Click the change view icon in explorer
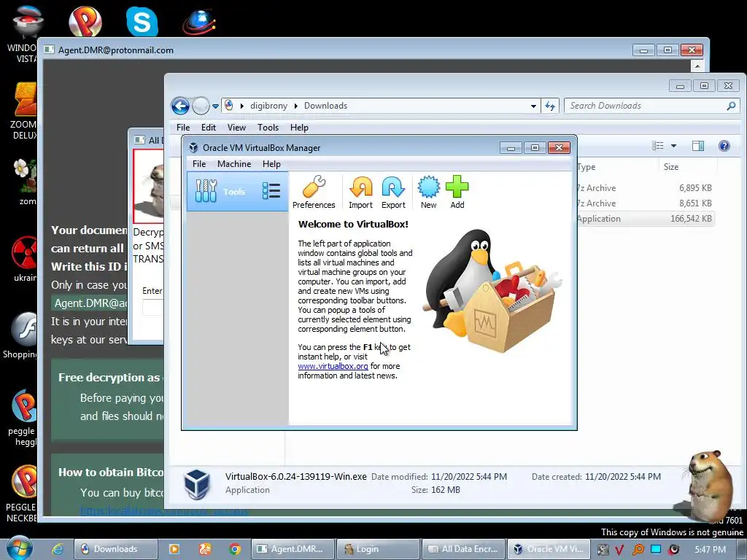This screenshot has width=747, height=560. (658, 146)
